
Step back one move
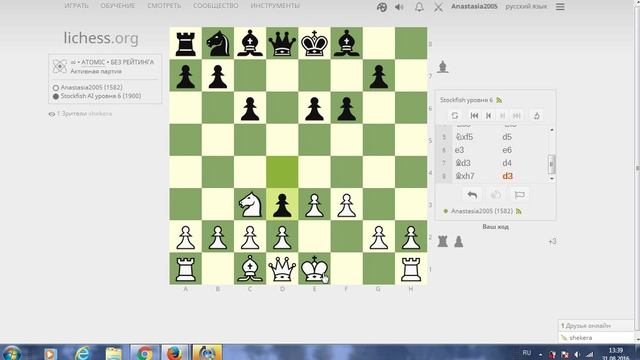tap(489, 116)
